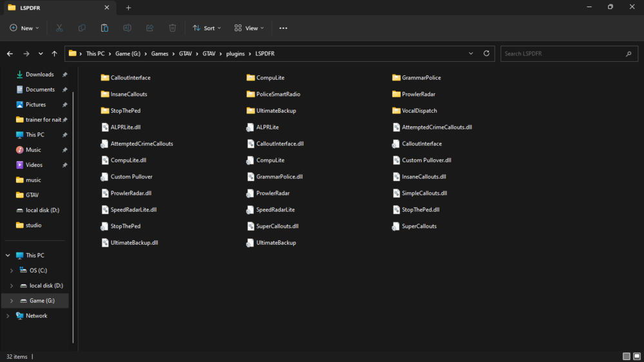644x362 pixels.
Task: Go up one folder level arrow
Action: click(x=54, y=54)
